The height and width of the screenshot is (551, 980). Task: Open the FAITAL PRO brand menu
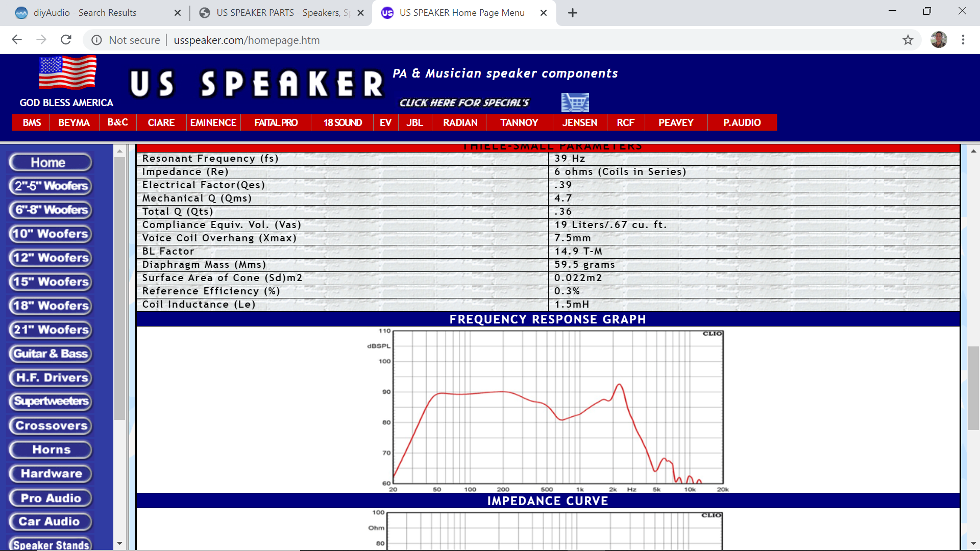276,122
